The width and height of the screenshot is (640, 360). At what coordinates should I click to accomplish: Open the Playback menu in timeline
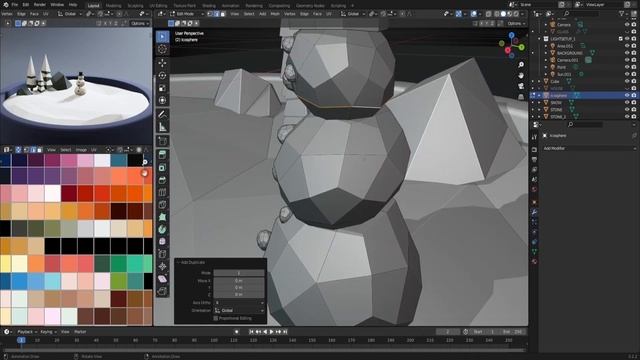point(27,332)
